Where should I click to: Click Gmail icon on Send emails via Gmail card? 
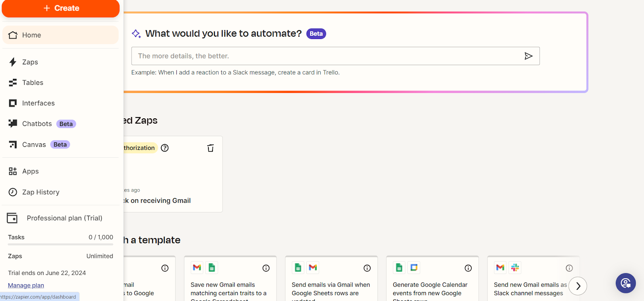(x=313, y=268)
